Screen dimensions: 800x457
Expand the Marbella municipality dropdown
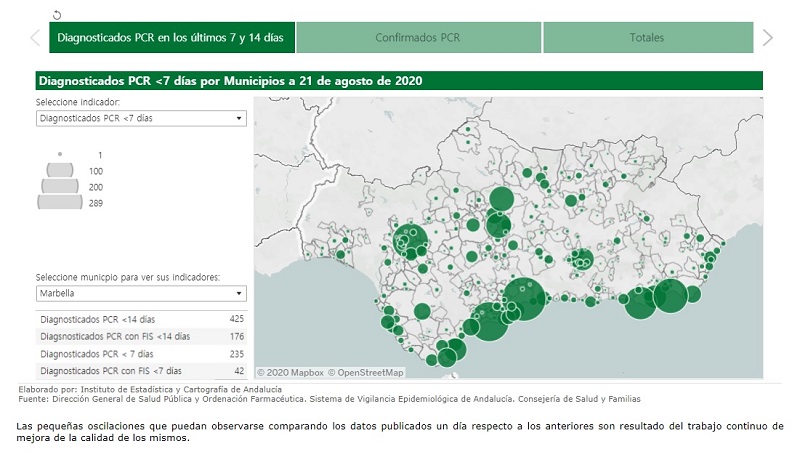point(141,293)
